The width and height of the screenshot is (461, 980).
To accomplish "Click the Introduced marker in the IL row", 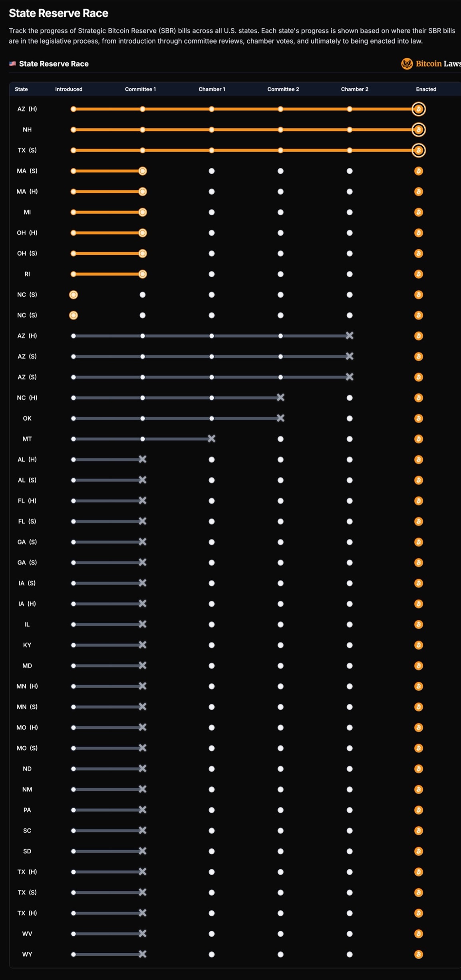I will [x=74, y=624].
